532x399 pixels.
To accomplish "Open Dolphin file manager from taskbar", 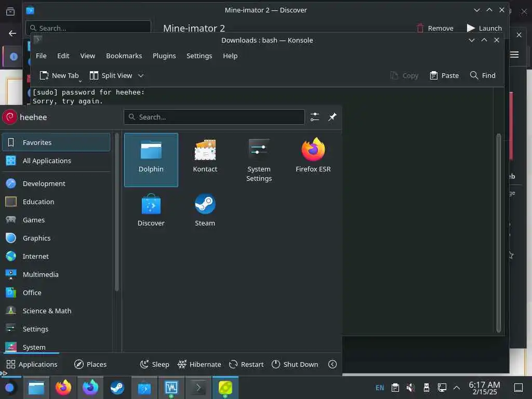I will click(x=36, y=388).
